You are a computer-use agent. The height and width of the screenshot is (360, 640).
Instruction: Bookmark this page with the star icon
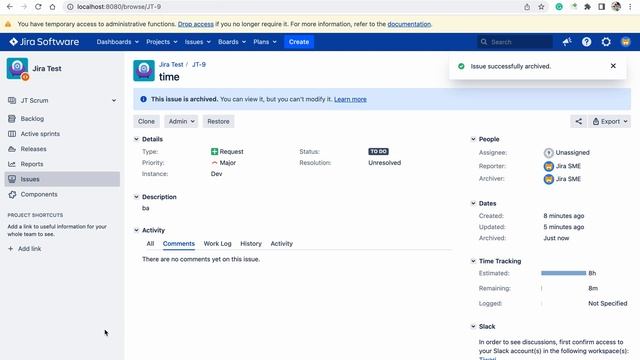tap(541, 7)
